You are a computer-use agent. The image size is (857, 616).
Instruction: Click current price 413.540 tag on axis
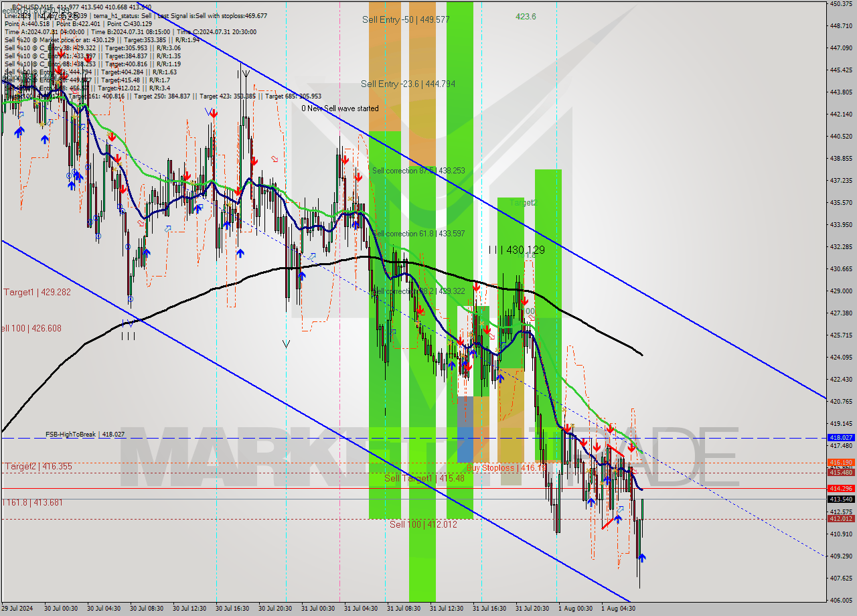coord(841,499)
